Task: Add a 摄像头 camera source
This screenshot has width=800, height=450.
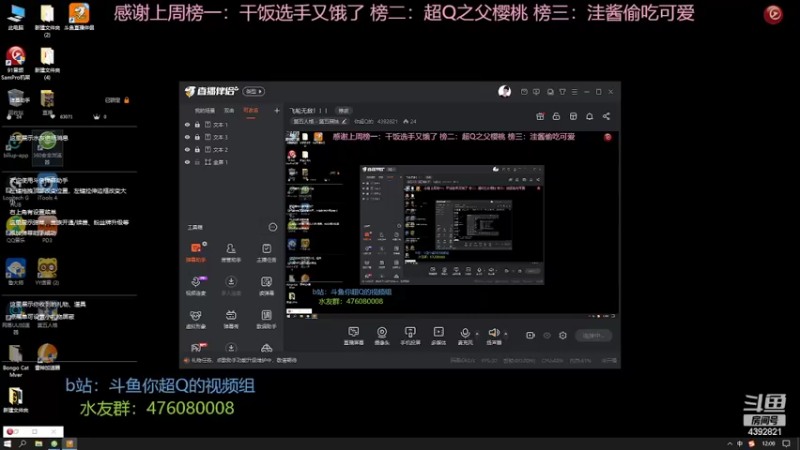Action: pos(382,336)
